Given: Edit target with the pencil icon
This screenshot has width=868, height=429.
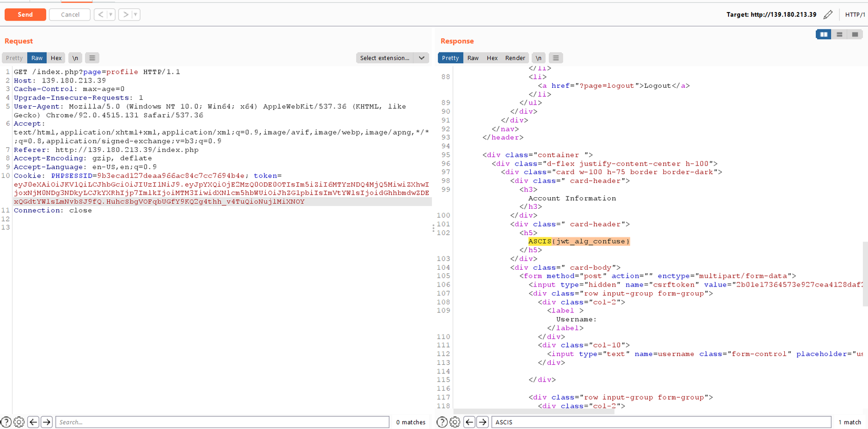Looking at the screenshot, I should (x=828, y=15).
